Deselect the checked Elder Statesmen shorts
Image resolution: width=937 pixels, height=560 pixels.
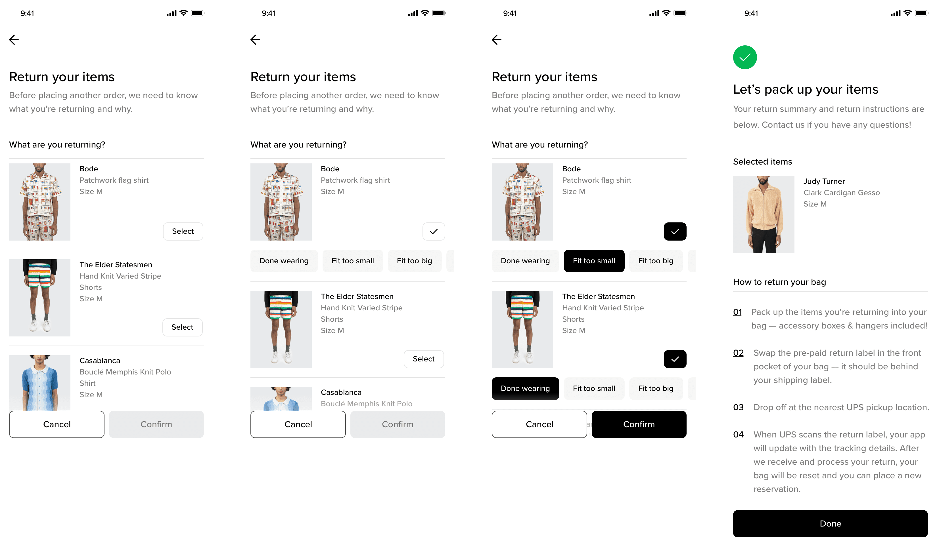[675, 359]
